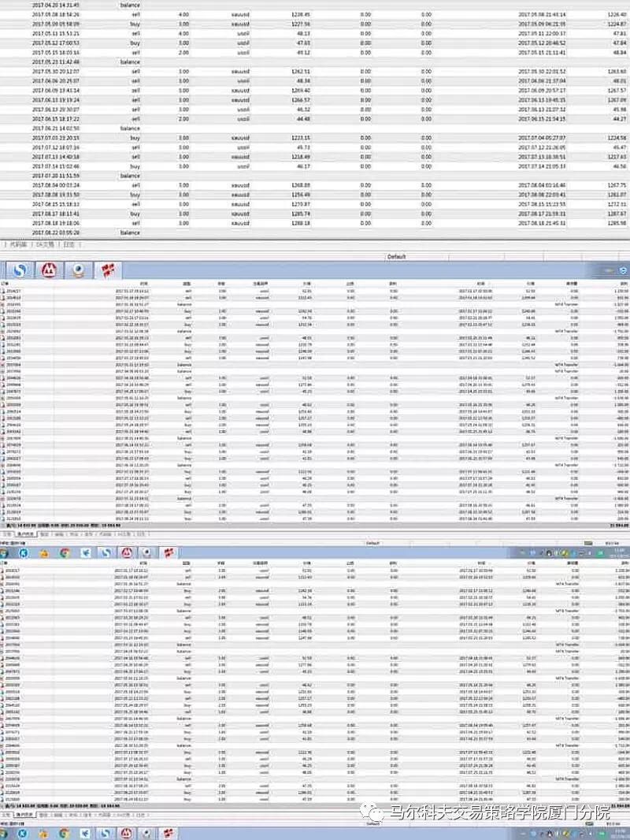Click the Default profile label in top status bar
630x840 pixels.
point(397,257)
